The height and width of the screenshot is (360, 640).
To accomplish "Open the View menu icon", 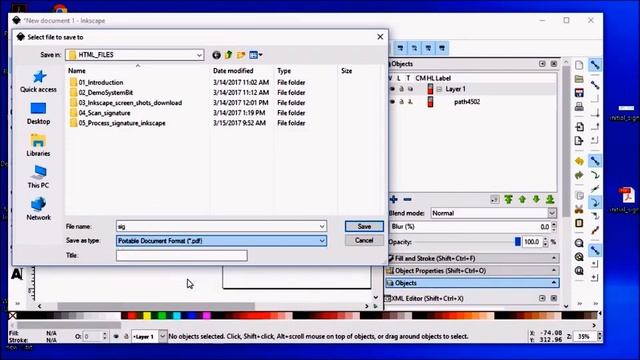I will [x=256, y=55].
